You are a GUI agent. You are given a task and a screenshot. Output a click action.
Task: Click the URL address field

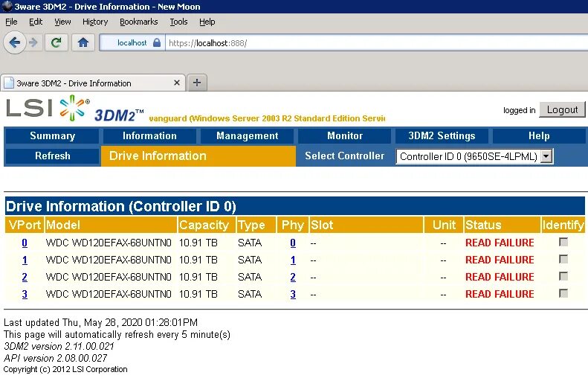[376, 43]
